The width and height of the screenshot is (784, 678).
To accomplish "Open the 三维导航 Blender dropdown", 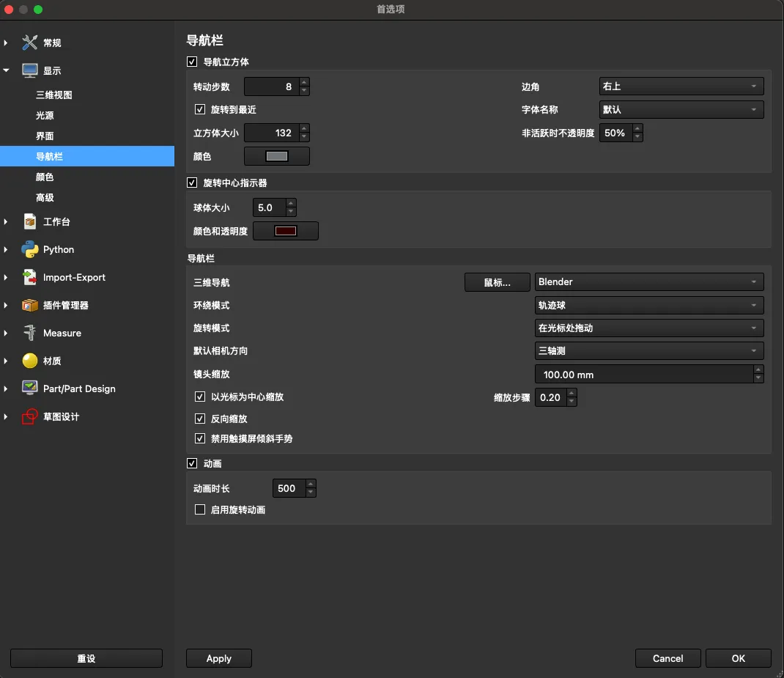I will click(649, 281).
